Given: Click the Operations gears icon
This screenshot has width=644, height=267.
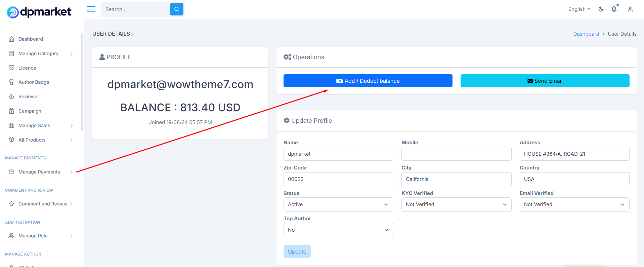Looking at the screenshot, I should [x=287, y=57].
